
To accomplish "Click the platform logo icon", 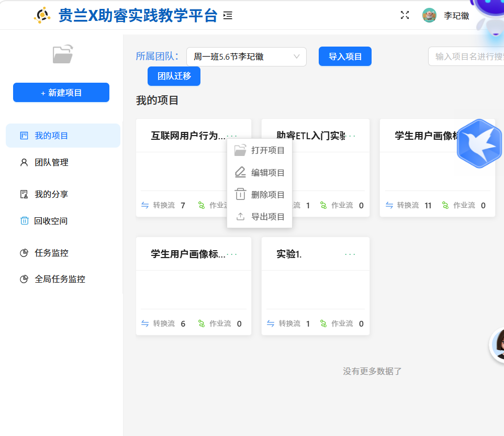I will coord(42,15).
